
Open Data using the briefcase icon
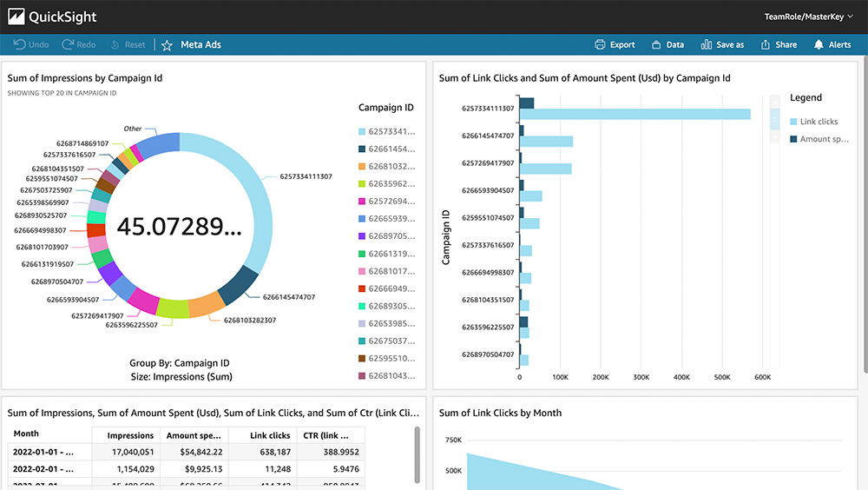pos(655,45)
